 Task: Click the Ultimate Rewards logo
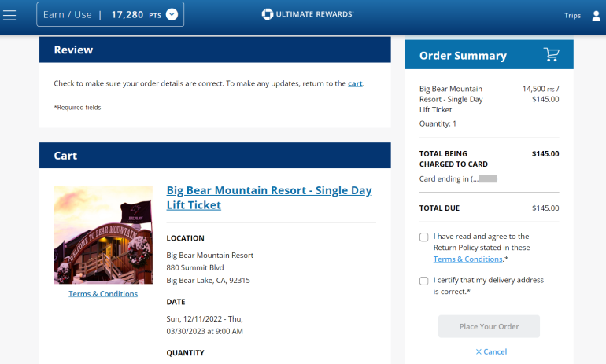[308, 14]
